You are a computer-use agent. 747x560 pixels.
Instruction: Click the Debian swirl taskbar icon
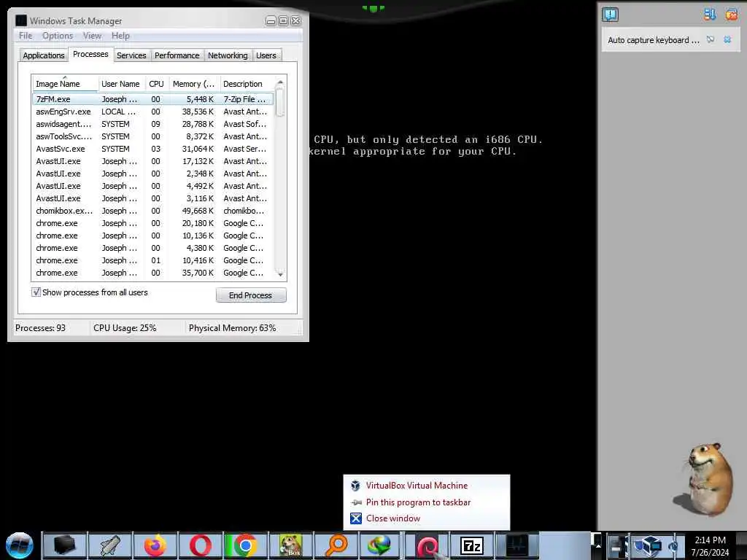point(427,545)
